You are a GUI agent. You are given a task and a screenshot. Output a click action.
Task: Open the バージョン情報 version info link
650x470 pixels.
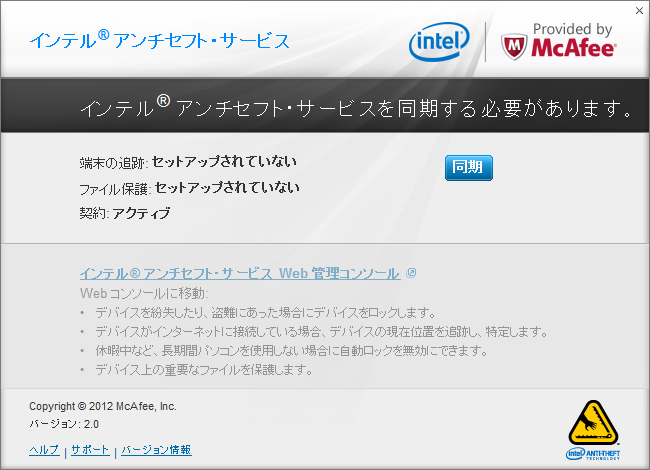pos(156,450)
